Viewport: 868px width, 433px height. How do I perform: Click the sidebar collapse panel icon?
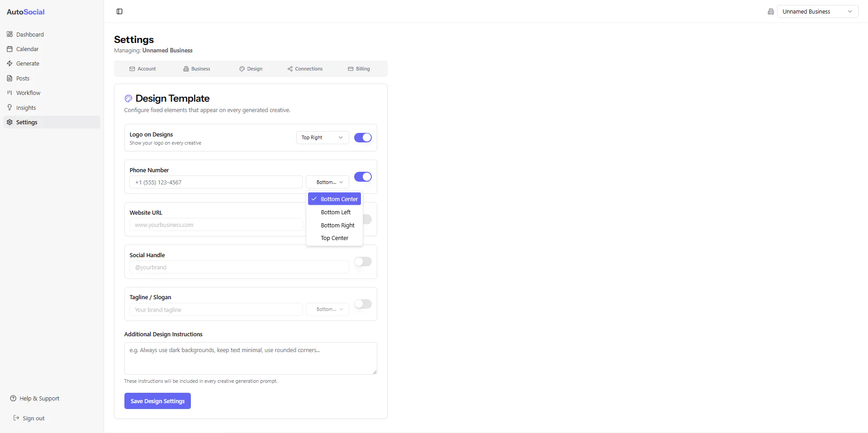pyautogui.click(x=119, y=11)
